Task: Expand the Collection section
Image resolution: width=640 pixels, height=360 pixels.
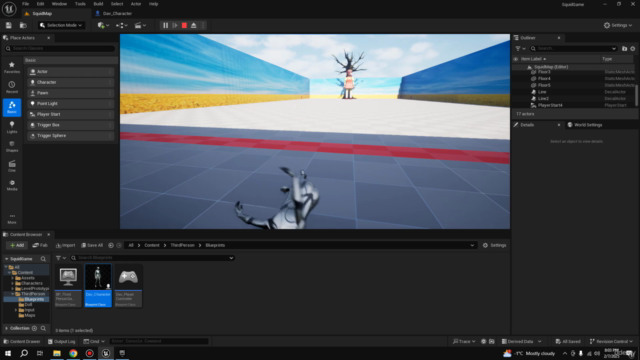Action: click(6, 328)
